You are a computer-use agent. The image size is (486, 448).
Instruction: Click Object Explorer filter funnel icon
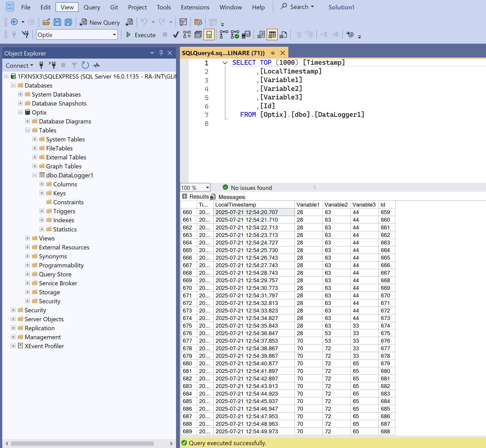pyautogui.click(x=74, y=65)
